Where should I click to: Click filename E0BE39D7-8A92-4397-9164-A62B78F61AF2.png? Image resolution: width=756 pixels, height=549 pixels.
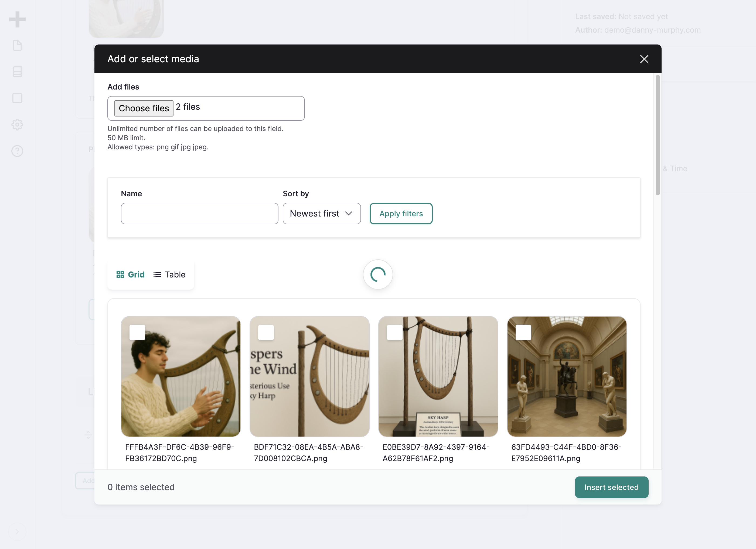pos(436,453)
